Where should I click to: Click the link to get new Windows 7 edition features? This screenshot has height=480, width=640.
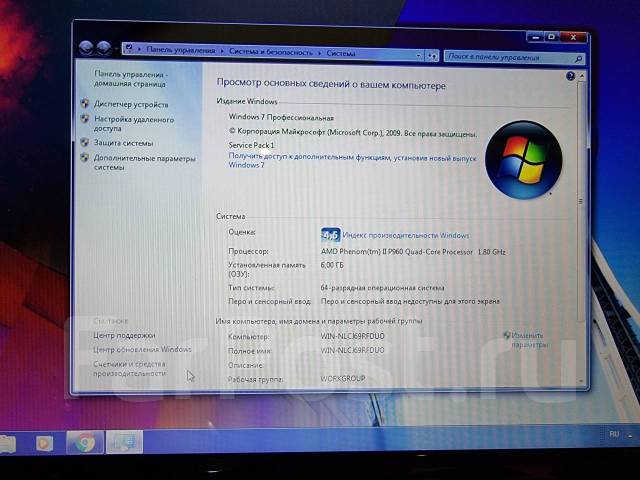click(x=352, y=160)
